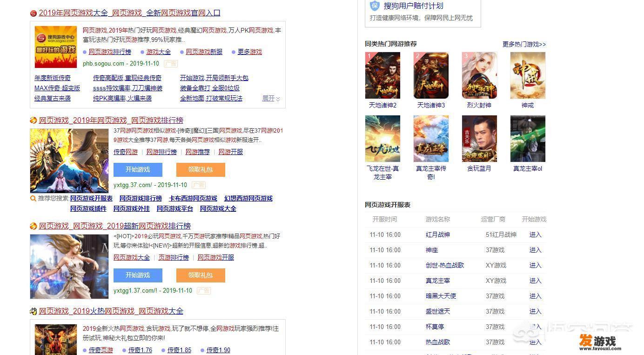Image resolution: width=644 pixels, height=355 pixels.
Task: Open the 游戏大全 bullet link
Action: [159, 52]
